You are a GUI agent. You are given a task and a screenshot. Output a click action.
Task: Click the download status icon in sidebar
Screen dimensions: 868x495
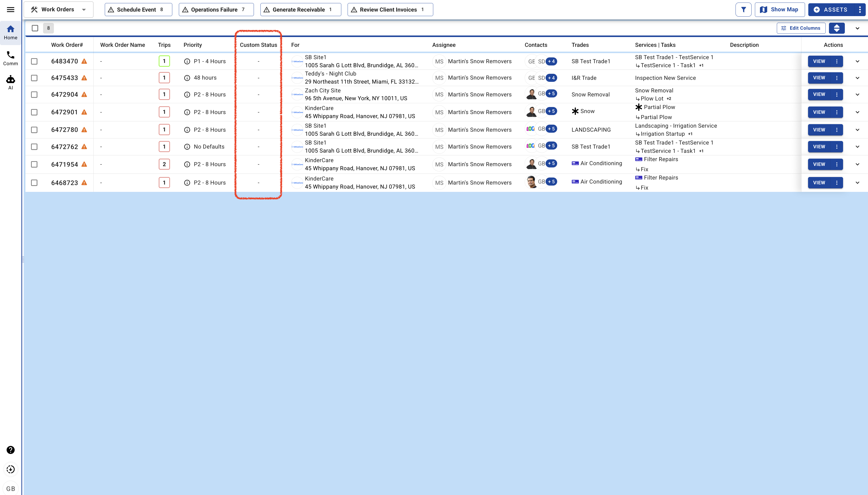[11, 469]
